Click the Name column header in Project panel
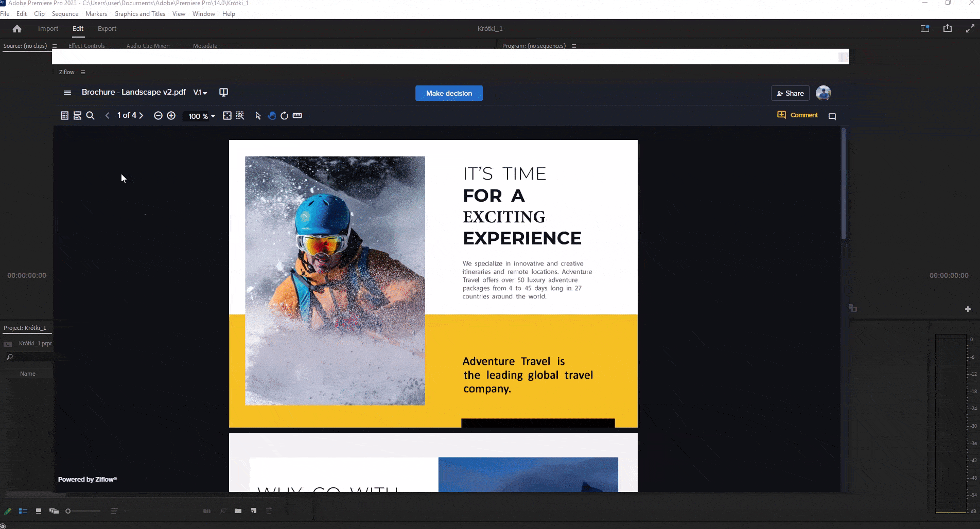This screenshot has height=529, width=980. point(28,374)
